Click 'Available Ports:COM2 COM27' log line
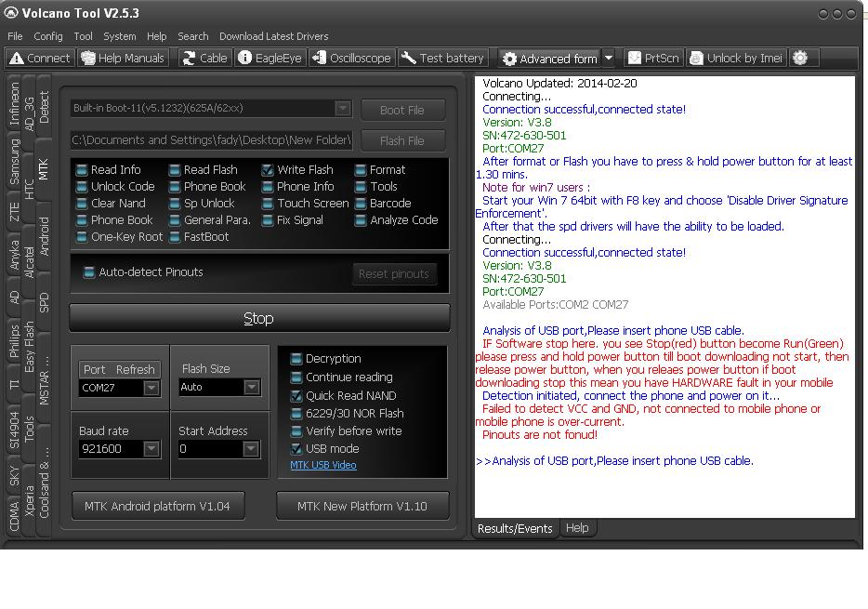This screenshot has width=868, height=609. point(555,305)
